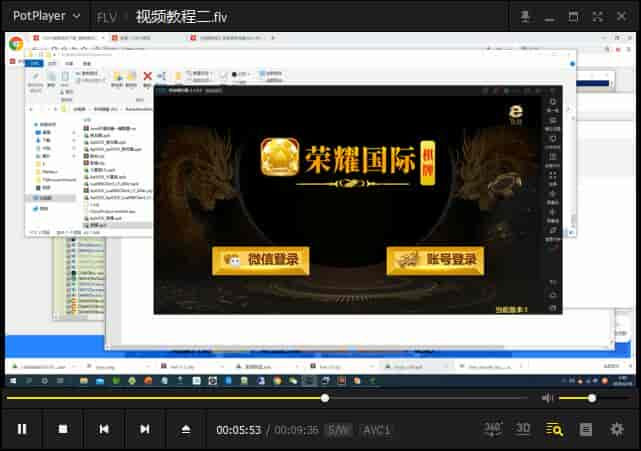
Task: Open the PotPlayer settings gear
Action: [x=617, y=429]
